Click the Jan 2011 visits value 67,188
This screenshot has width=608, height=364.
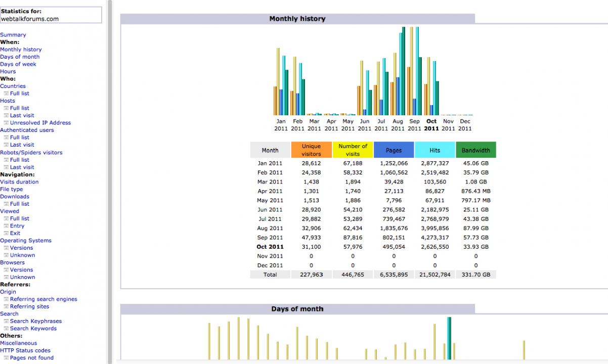(353, 163)
